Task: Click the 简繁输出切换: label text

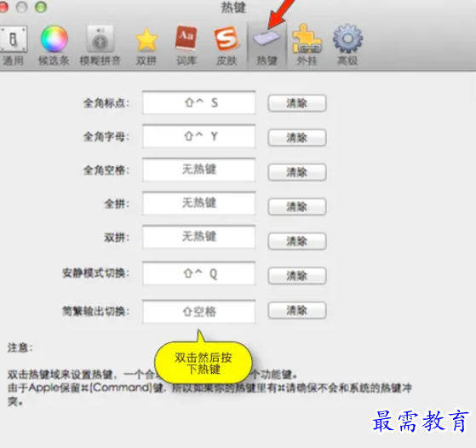Action: click(95, 311)
